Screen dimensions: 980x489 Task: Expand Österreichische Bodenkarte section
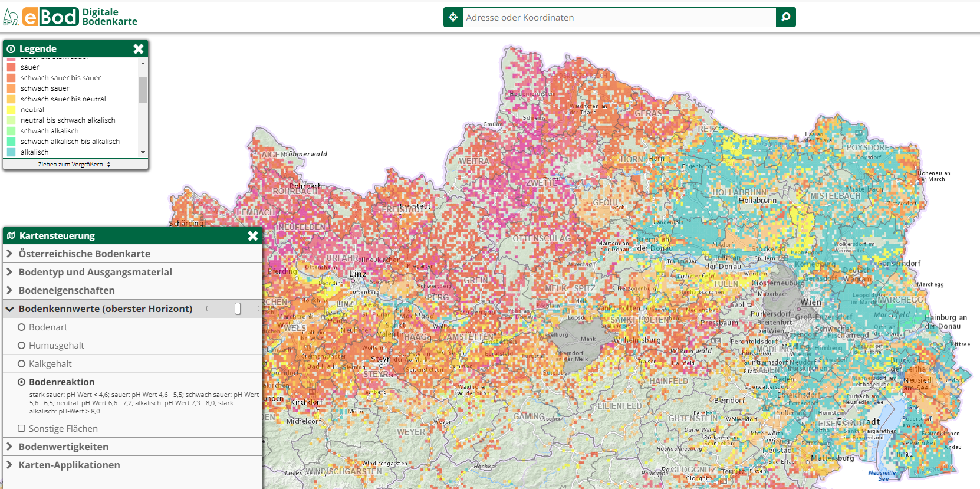point(84,254)
